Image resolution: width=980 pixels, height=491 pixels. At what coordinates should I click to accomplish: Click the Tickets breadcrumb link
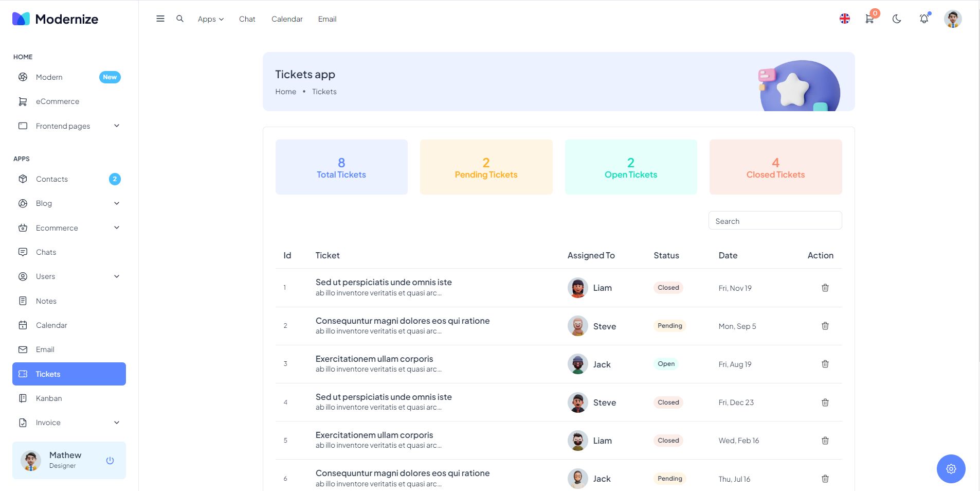click(x=324, y=92)
